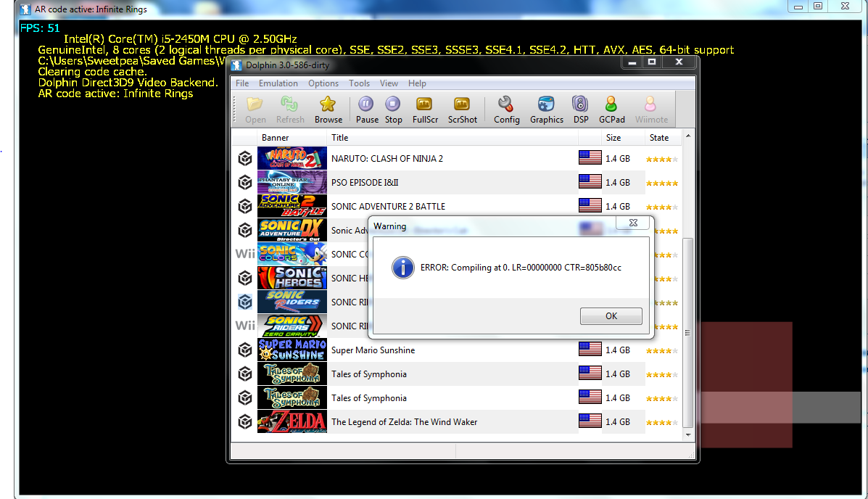Open Config settings icon
Viewport: 868px width, 499px height.
[505, 104]
